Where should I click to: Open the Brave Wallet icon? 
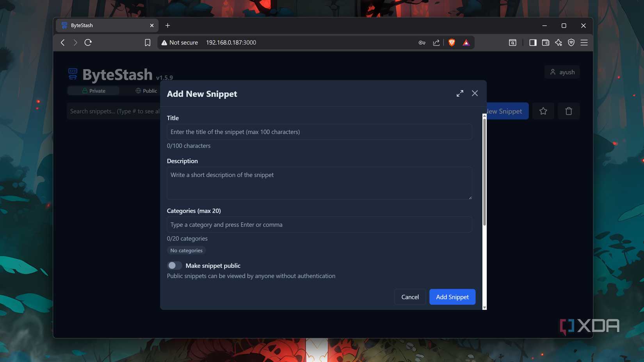click(546, 43)
